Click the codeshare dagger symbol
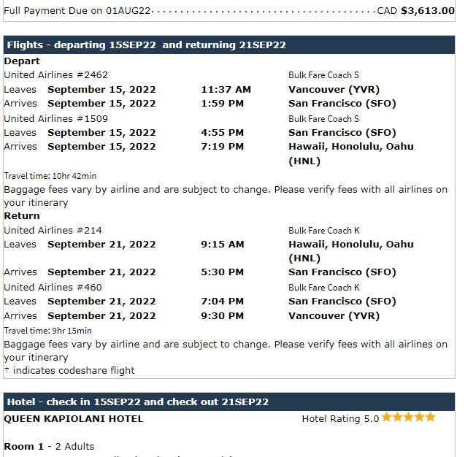The width and height of the screenshot is (476, 457). click(x=7, y=370)
